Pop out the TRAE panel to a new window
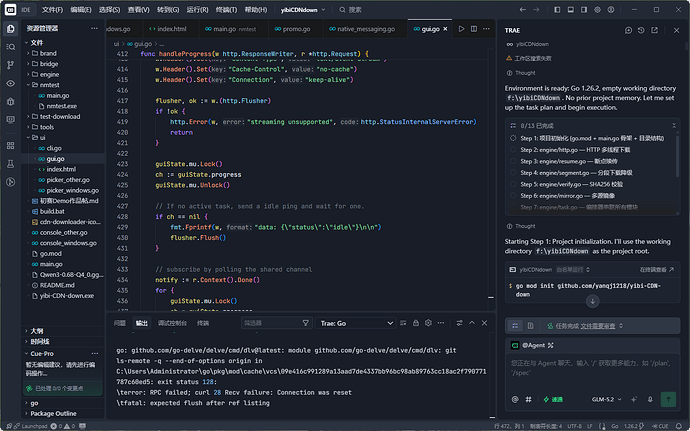 point(654,30)
